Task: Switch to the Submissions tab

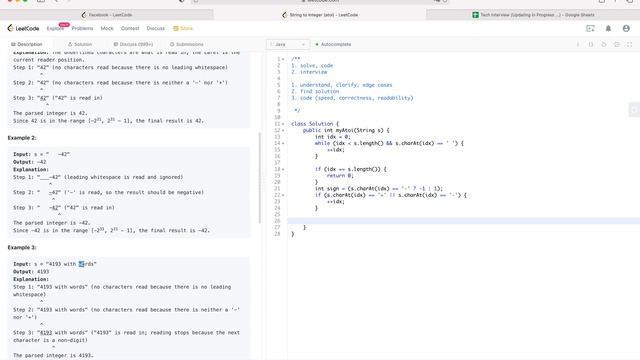Action: (x=187, y=44)
